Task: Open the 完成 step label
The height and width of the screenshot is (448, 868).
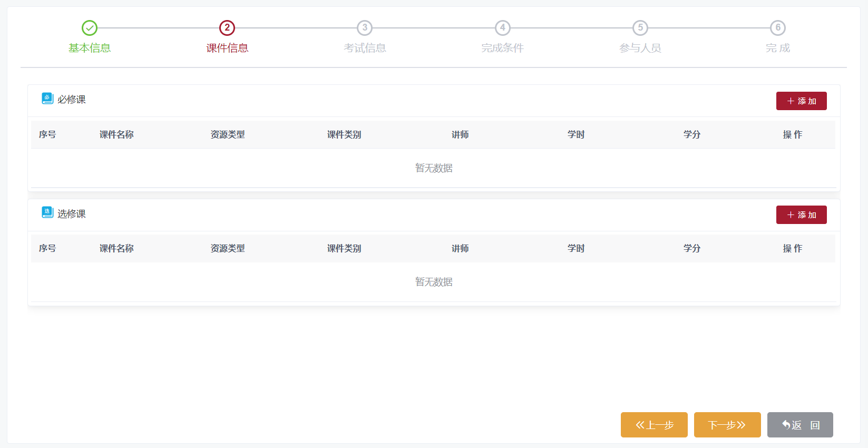Action: point(778,48)
